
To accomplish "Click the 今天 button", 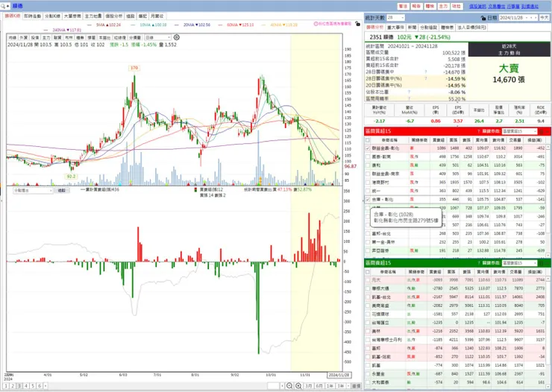I will point(545,18).
